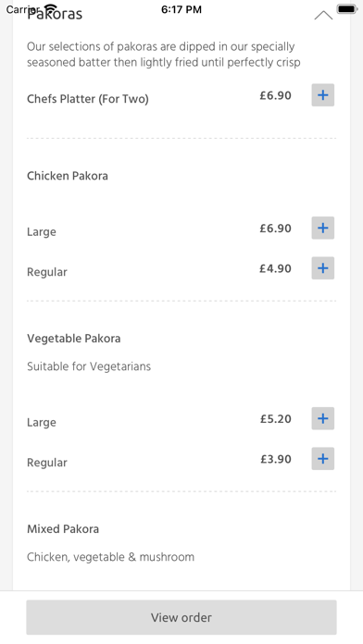Add Large Vegetable Pakora for £5.20
Viewport: 363px width, 644px height.
[322, 418]
